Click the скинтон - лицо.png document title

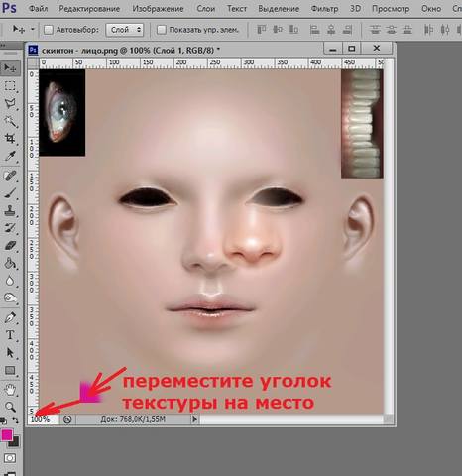(x=131, y=51)
